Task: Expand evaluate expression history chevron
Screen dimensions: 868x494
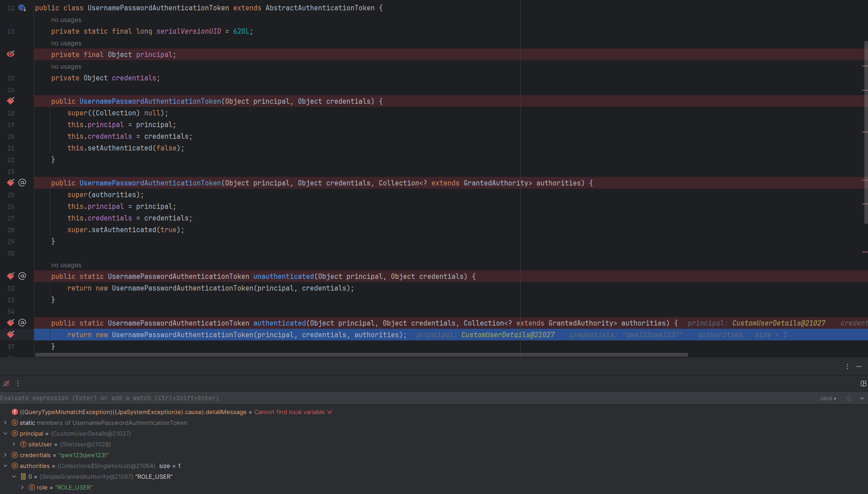Action: [x=862, y=398]
